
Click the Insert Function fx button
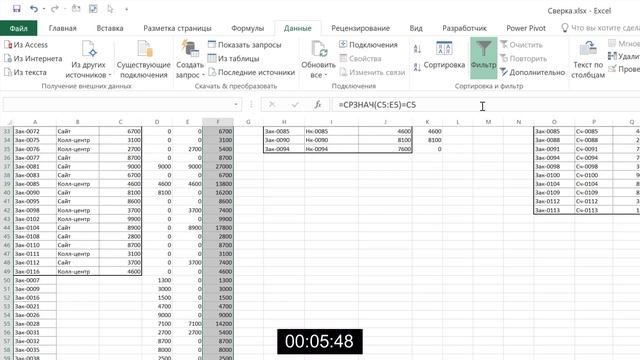click(318, 105)
